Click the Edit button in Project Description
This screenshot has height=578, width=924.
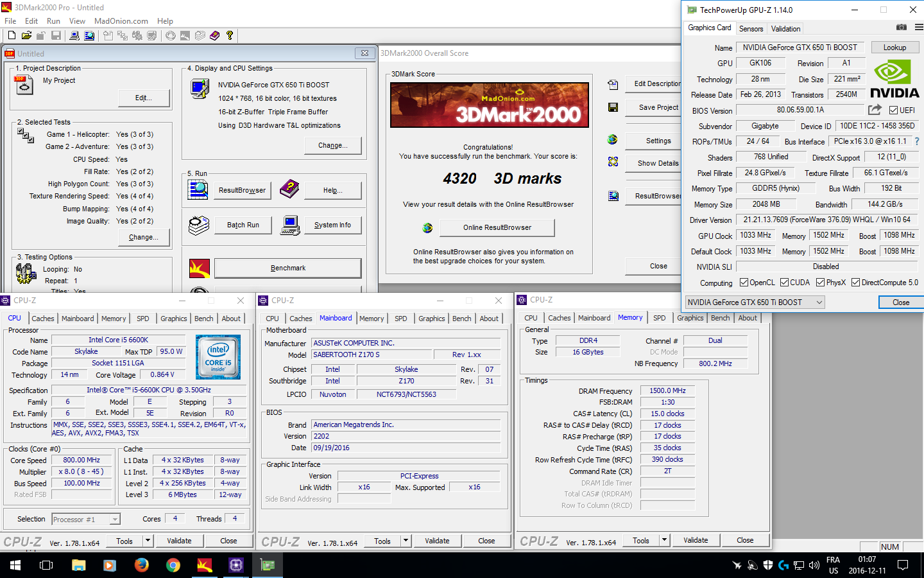click(x=144, y=98)
